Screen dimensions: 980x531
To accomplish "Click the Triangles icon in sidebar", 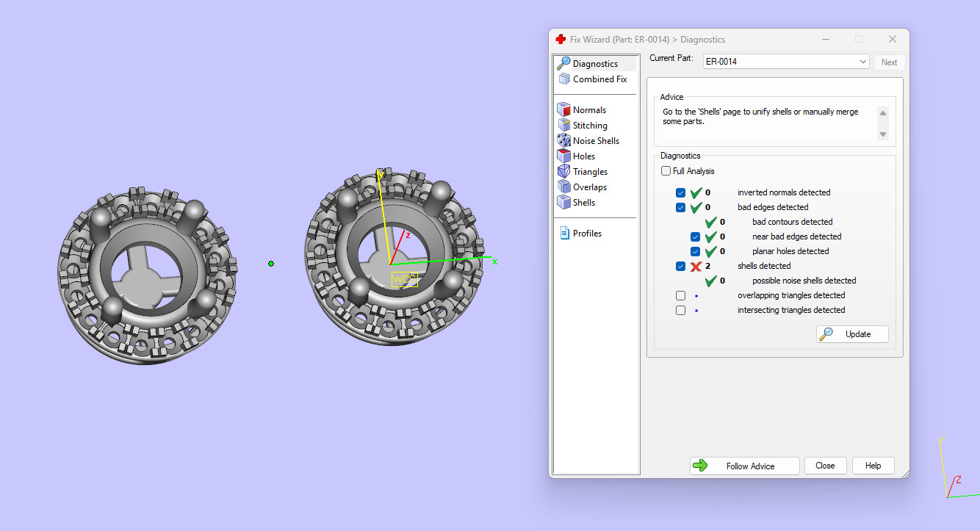I will coord(563,171).
